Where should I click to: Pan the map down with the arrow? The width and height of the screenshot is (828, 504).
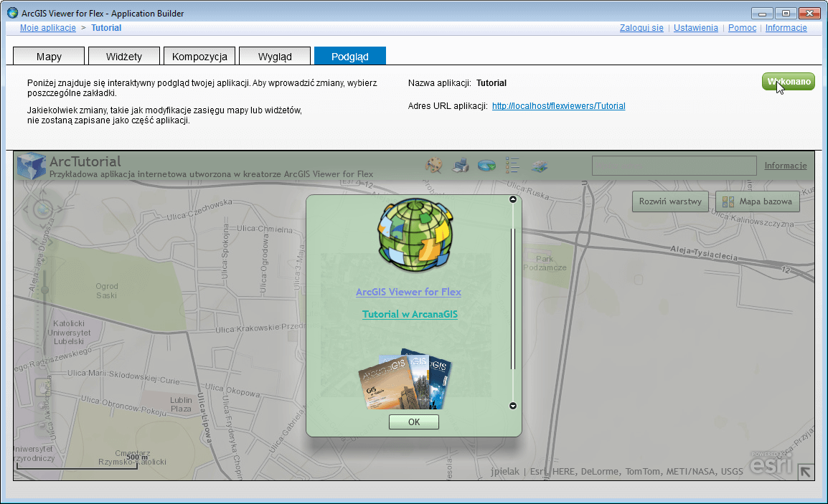[43, 225]
